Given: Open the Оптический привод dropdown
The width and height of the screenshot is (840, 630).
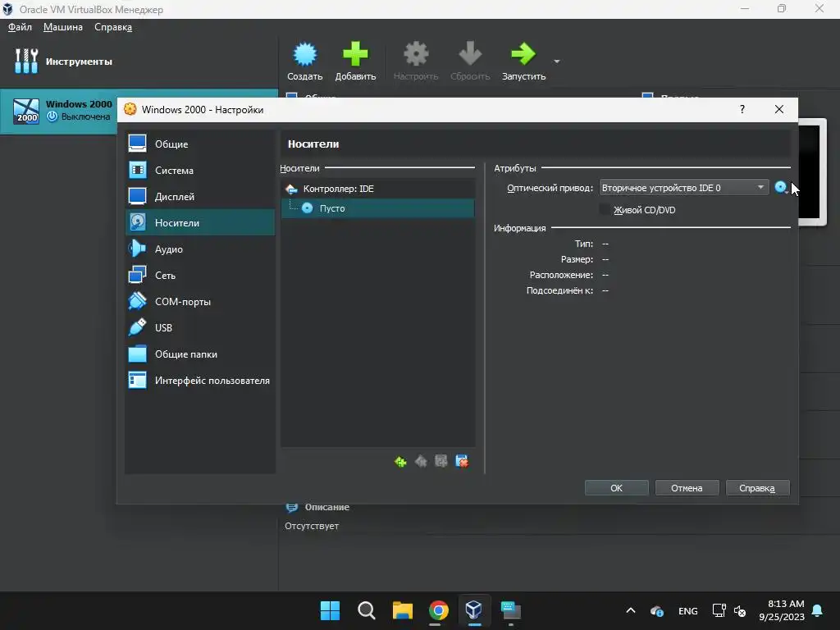Looking at the screenshot, I should [683, 188].
